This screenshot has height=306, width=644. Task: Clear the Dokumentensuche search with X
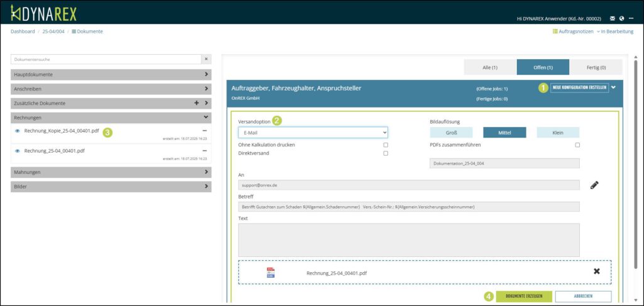click(206, 59)
